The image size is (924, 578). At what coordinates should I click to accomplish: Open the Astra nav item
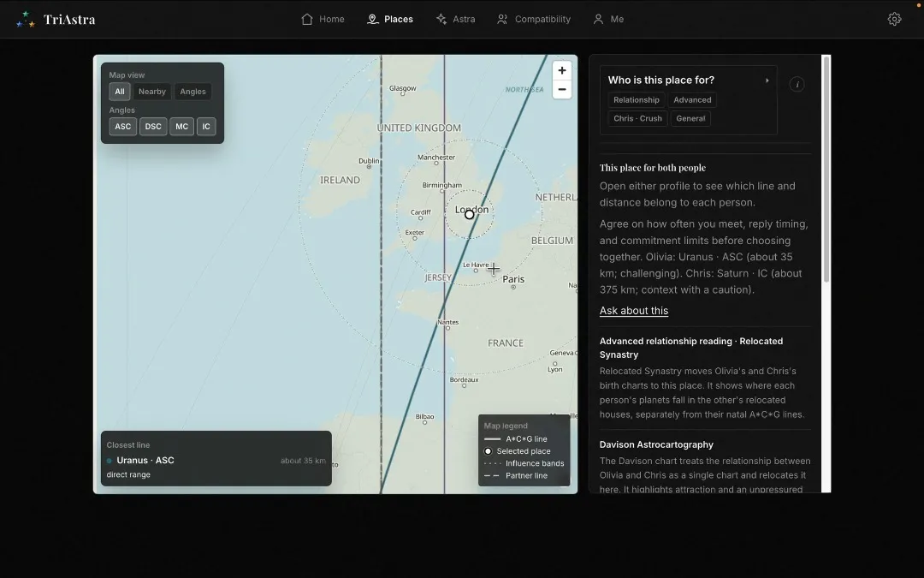point(455,19)
